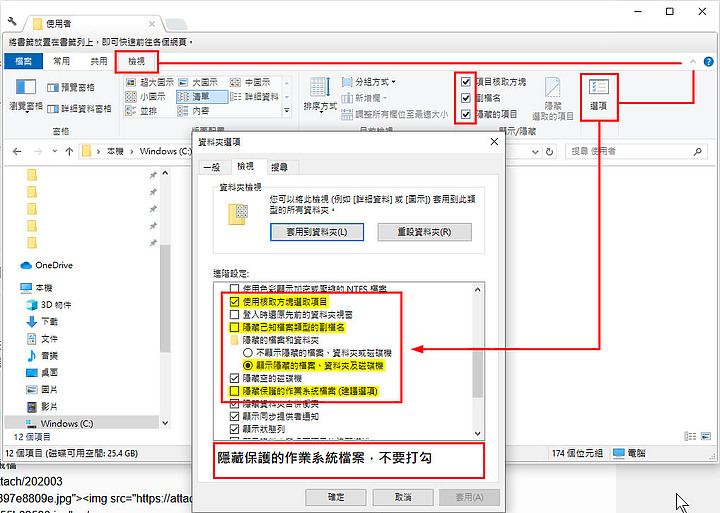Open 影片 videos folder in sidebar
Image resolution: width=720 pixels, height=513 pixels.
pos(42,406)
